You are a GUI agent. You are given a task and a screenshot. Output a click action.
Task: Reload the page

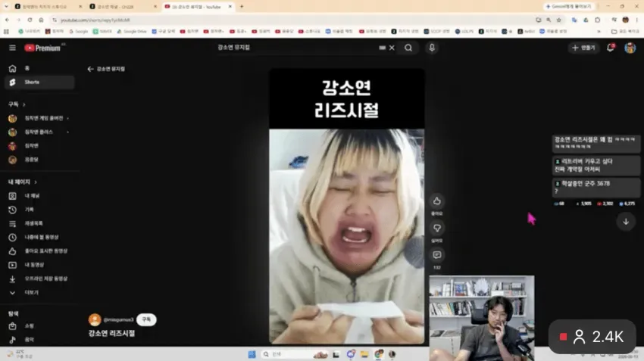pos(30,20)
